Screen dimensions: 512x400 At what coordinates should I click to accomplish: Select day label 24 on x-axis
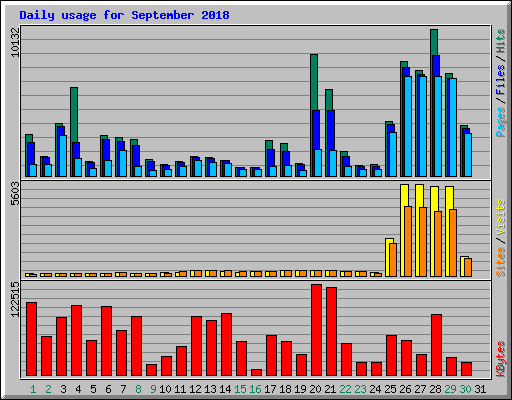[x=375, y=389]
